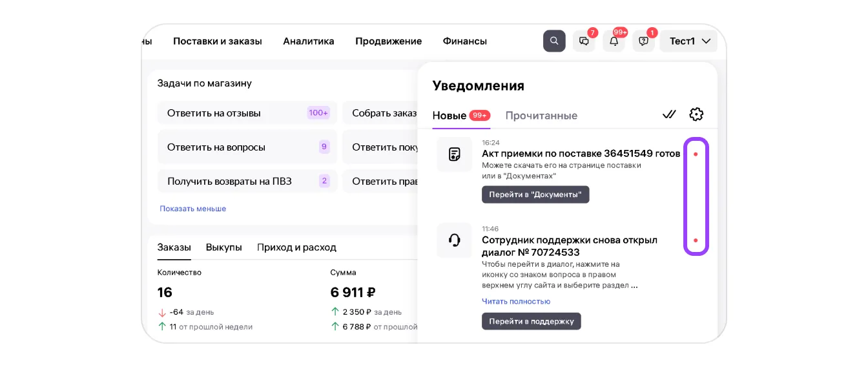
Task: Collapse tasks with Показать меньше
Action: coord(192,209)
